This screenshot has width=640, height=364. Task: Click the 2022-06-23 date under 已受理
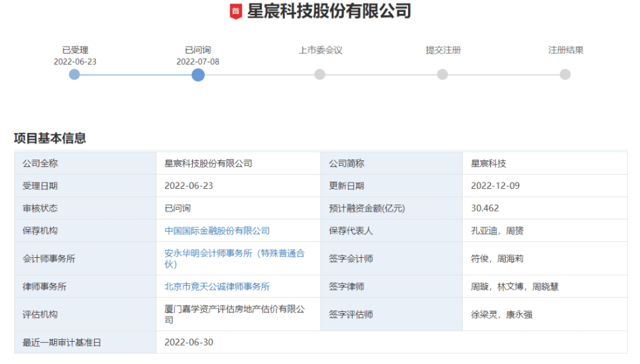[x=75, y=61]
